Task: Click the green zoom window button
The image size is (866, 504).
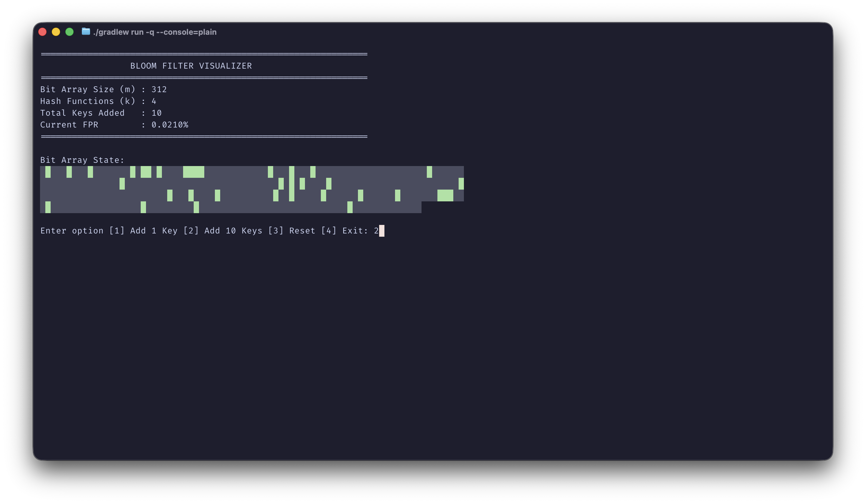Action: (69, 32)
